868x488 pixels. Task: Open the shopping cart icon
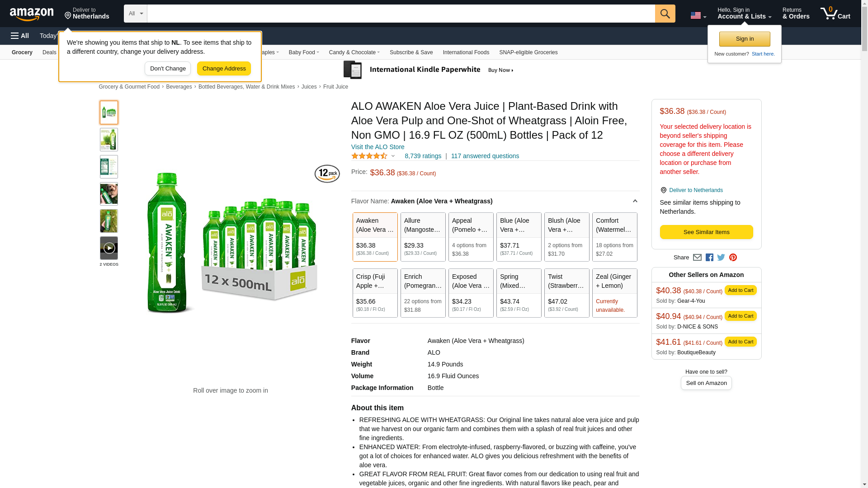click(835, 14)
